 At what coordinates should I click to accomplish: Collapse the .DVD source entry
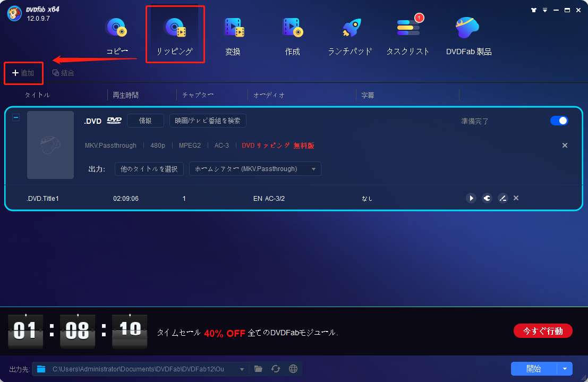pyautogui.click(x=16, y=117)
